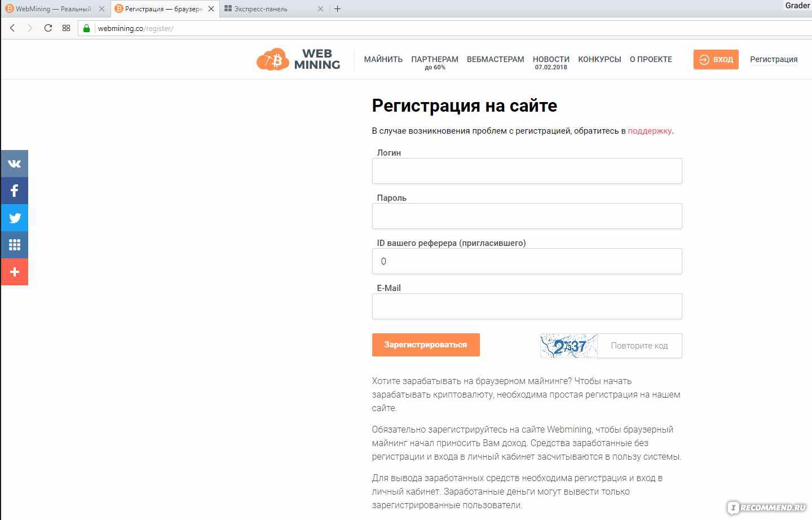This screenshot has width=812, height=520.
Task: Click the address bar URL webmining.co/register/
Action: pyautogui.click(x=135, y=28)
